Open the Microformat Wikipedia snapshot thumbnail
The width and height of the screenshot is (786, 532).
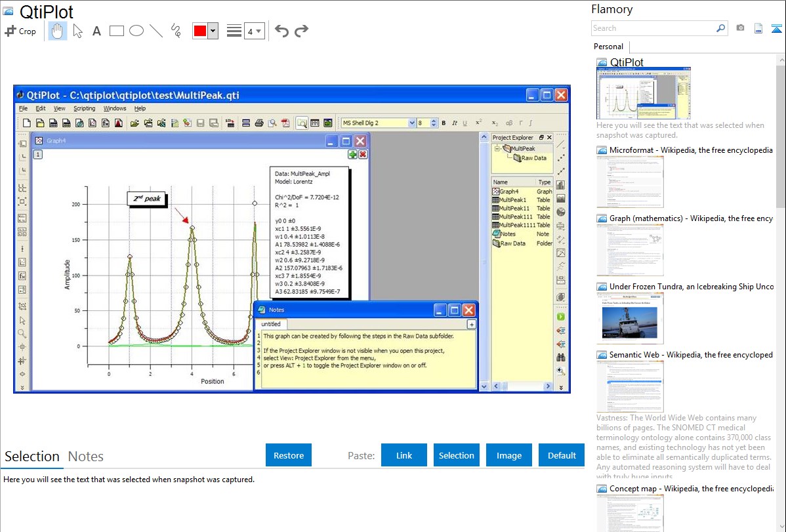[630, 182]
